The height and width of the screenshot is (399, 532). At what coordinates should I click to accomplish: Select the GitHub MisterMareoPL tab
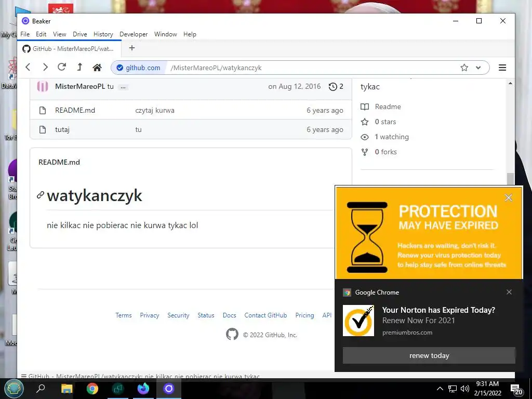click(x=69, y=48)
